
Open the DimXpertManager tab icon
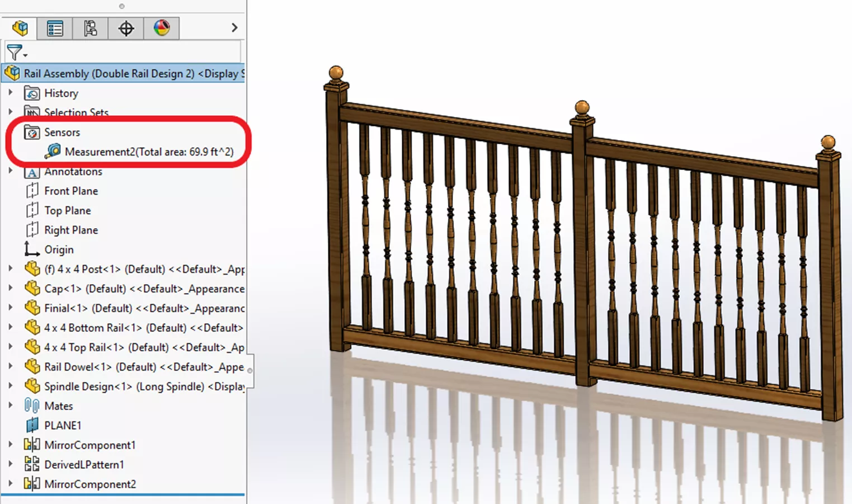point(125,28)
